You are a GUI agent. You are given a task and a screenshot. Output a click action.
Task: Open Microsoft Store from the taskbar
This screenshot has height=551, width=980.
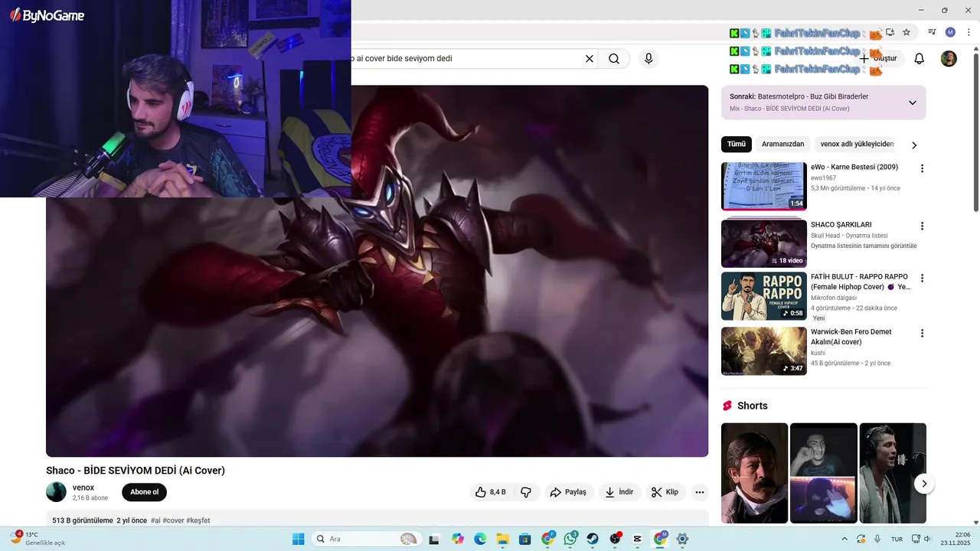tap(525, 539)
